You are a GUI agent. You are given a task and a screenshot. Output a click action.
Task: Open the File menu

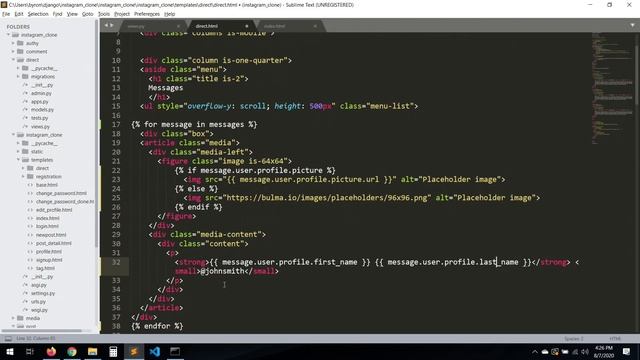[6, 14]
